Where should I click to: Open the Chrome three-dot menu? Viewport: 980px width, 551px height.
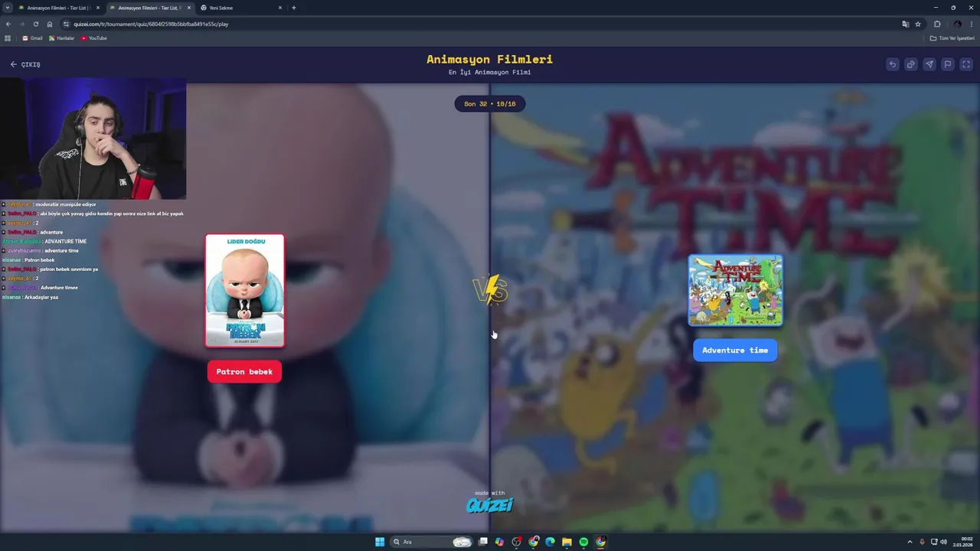pyautogui.click(x=971, y=24)
